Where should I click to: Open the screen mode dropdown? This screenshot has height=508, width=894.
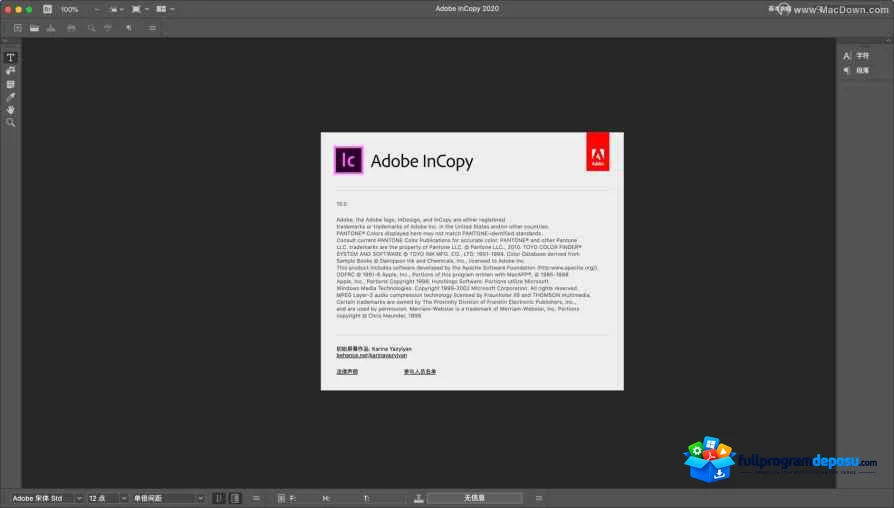point(139,9)
